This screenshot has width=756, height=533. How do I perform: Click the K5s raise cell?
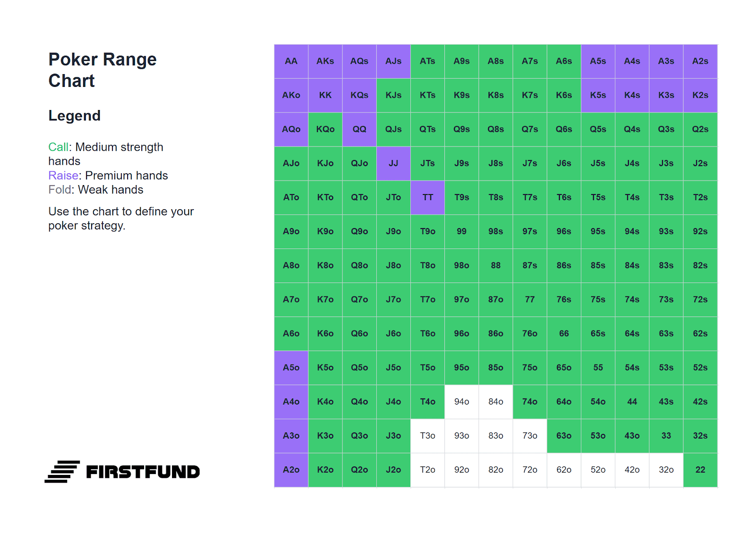598,95
